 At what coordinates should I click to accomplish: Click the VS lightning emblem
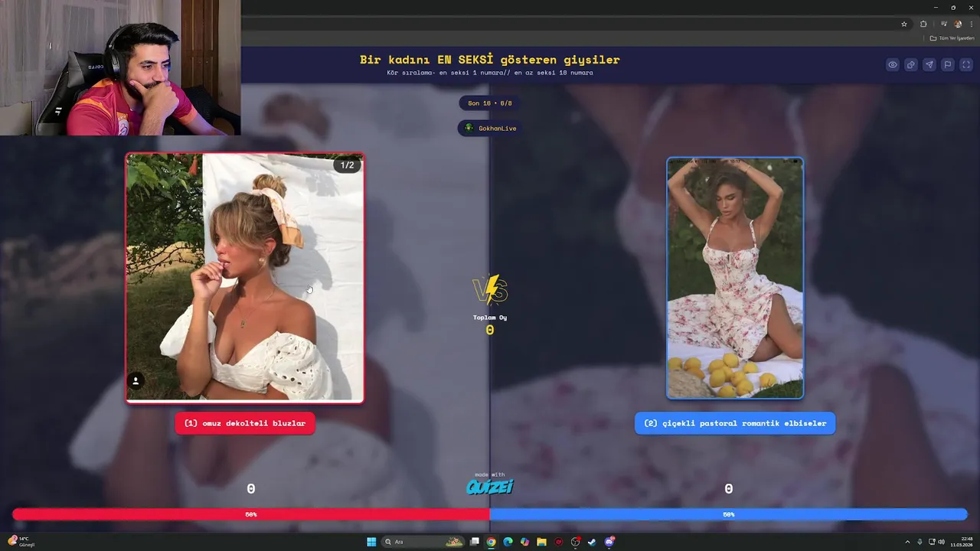[490, 290]
